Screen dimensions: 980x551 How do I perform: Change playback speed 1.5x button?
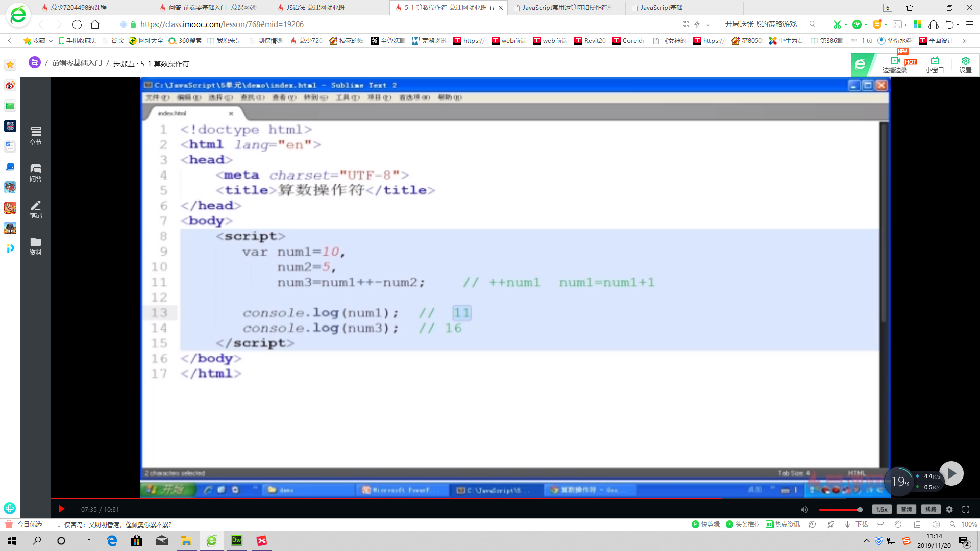coord(882,509)
